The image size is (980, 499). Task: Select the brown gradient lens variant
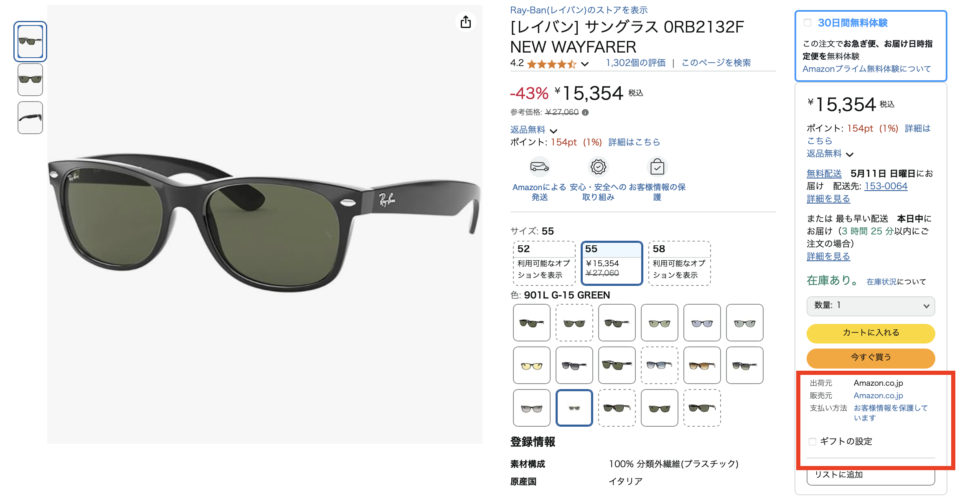click(702, 365)
